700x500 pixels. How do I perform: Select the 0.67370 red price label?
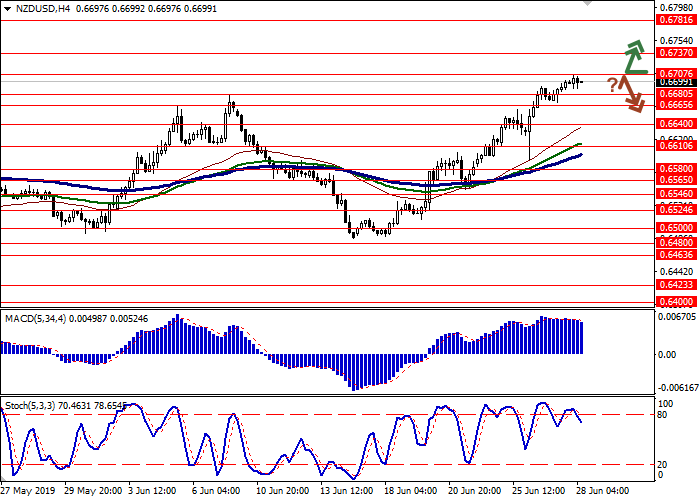(676, 53)
